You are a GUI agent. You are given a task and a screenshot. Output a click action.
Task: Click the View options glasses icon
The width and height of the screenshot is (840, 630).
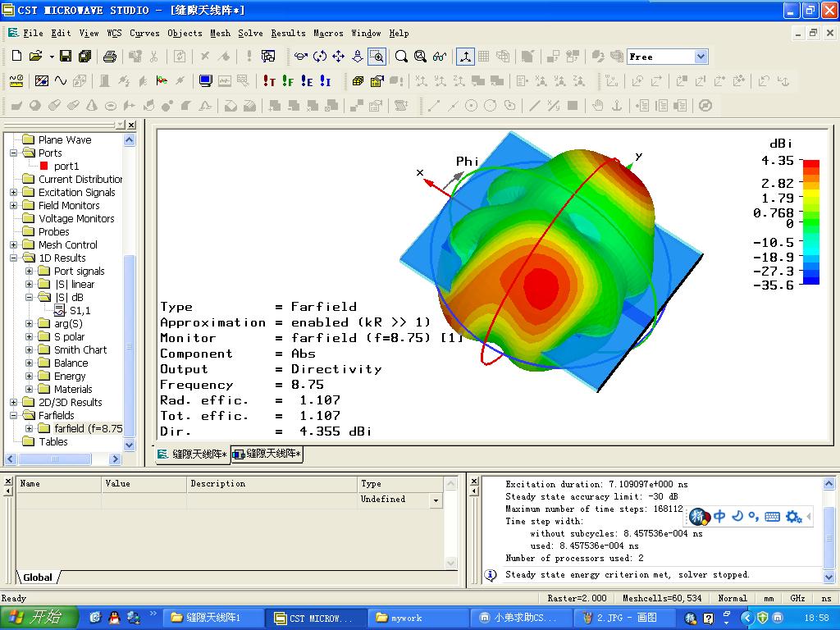tap(440, 56)
